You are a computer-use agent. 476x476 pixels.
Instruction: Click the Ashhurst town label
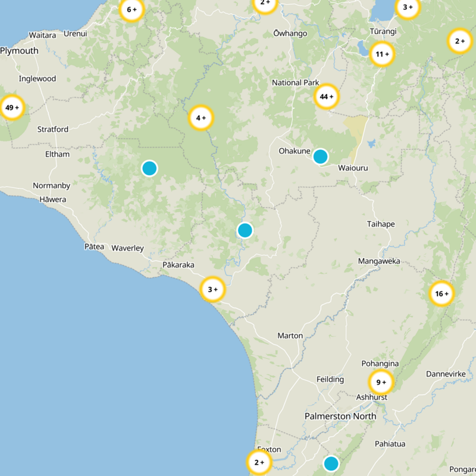pos(372,397)
